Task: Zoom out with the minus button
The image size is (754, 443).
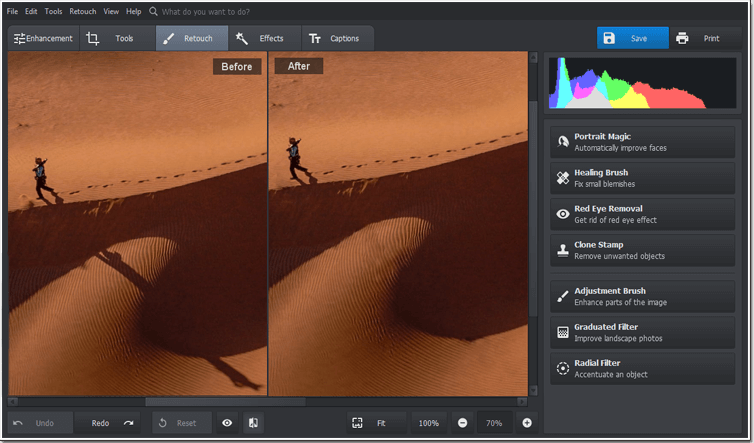Action: point(462,423)
